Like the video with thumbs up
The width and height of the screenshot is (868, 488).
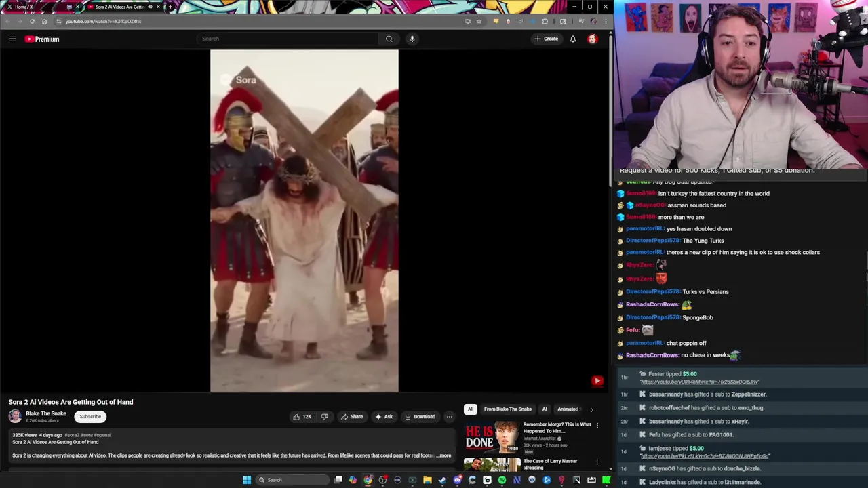[x=296, y=417]
